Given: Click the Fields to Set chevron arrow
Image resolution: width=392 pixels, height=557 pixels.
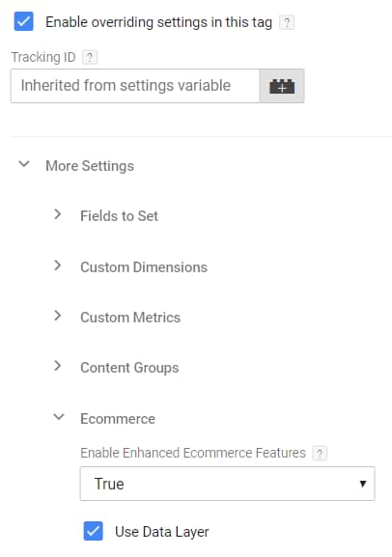Looking at the screenshot, I should click(x=58, y=214).
